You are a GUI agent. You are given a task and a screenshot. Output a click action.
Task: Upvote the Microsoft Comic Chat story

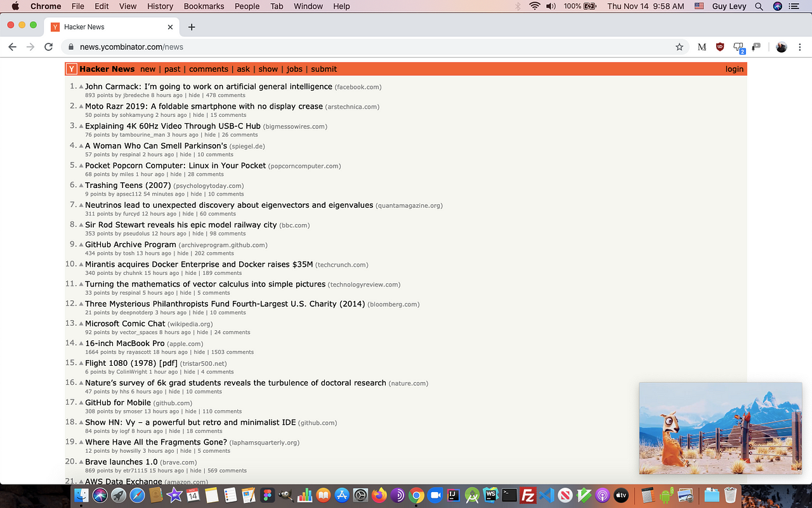(81, 323)
